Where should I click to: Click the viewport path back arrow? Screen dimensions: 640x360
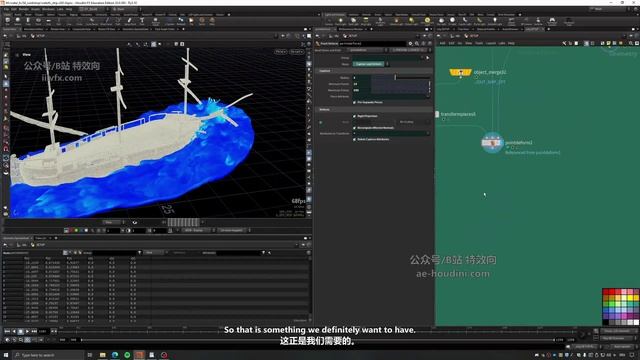[x=5, y=36]
